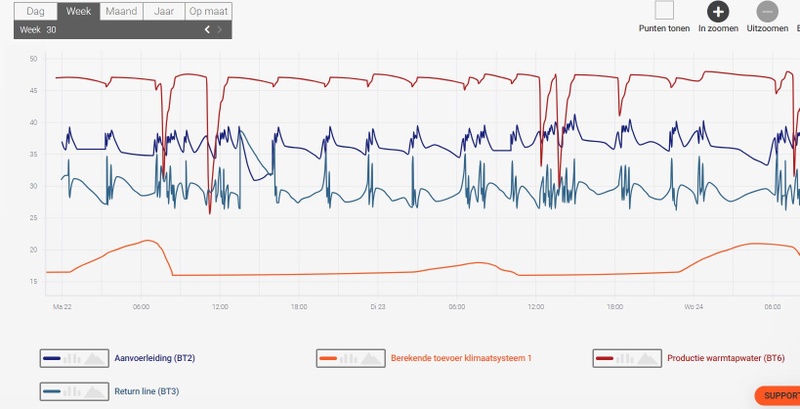Screen dimensions: 800x409
Task: Click the In zoomen text label
Action: pos(718,29)
